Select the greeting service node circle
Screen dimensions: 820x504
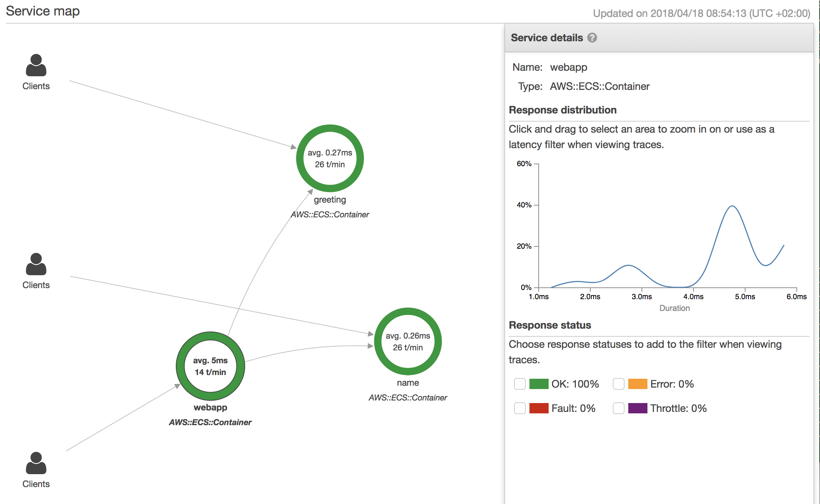tap(330, 158)
